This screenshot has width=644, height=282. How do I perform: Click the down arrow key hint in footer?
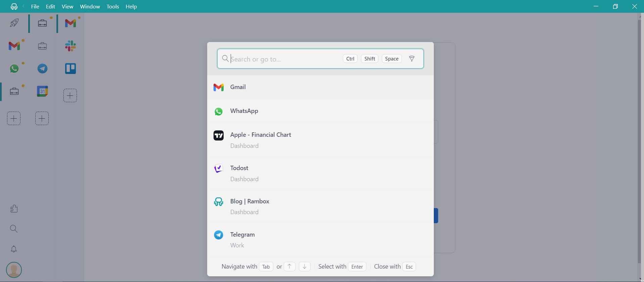tap(305, 267)
